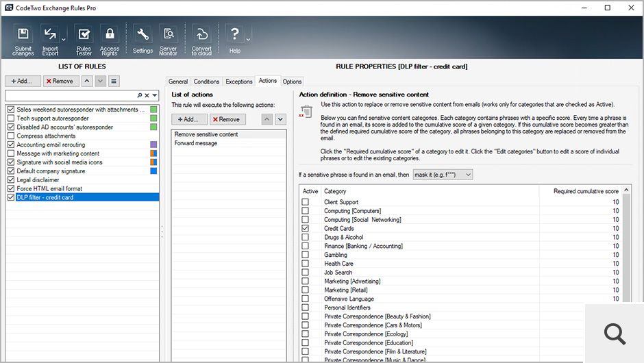Switch to the Options tab
The image size is (644, 363).
click(292, 82)
